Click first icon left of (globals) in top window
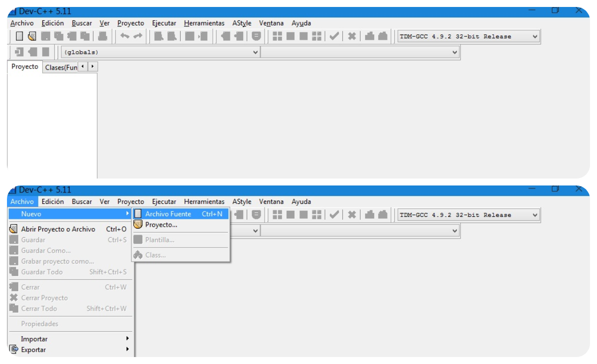 19,52
